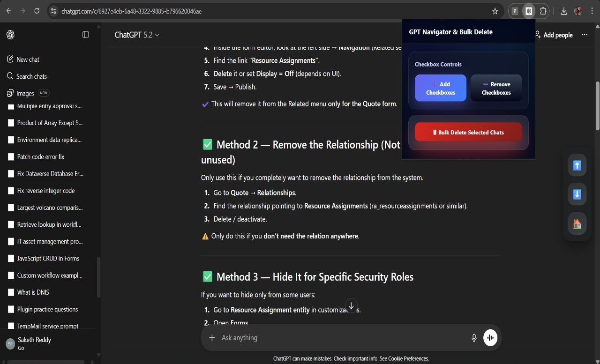
Task: Check the Patch code error fix checkbox
Action: tap(11, 156)
